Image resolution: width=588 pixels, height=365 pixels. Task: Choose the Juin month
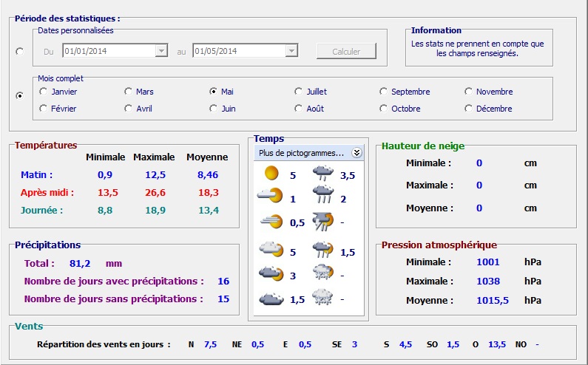click(223, 109)
